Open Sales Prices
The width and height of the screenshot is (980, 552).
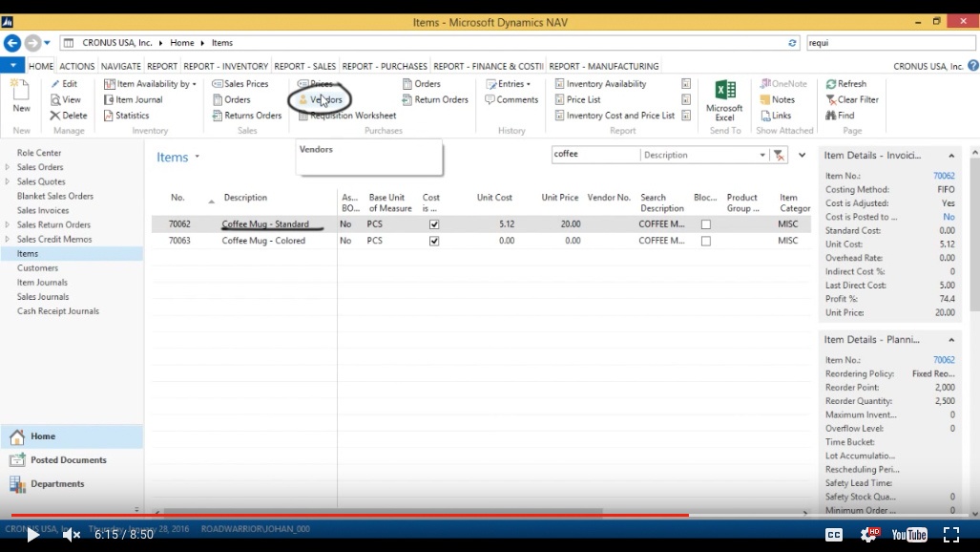coord(240,83)
